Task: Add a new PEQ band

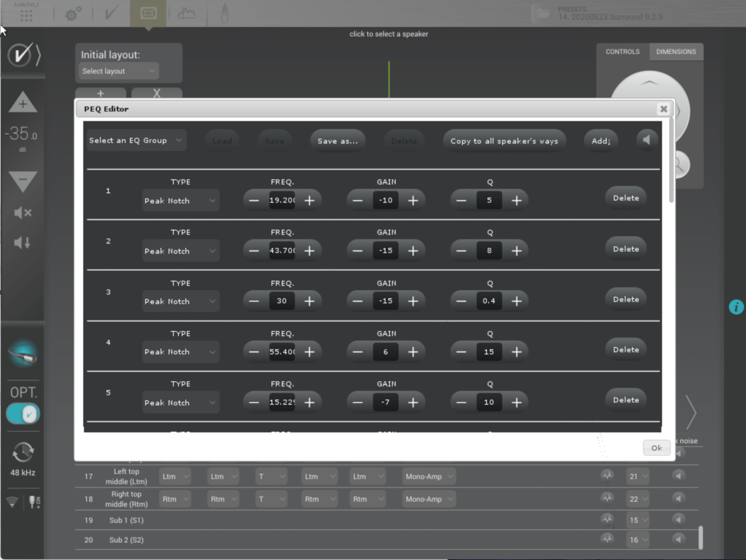Action: pos(601,141)
